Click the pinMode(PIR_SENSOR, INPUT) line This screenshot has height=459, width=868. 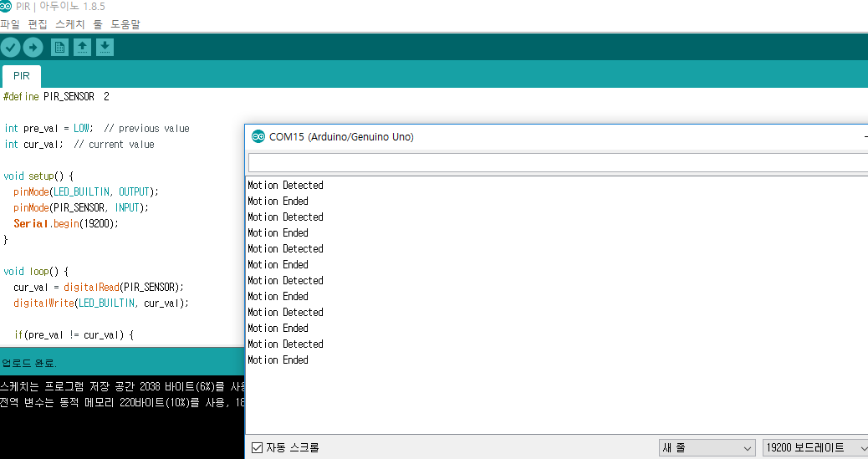click(x=81, y=207)
